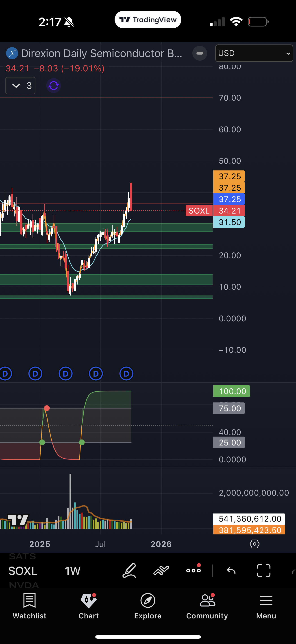Enter fullscreen chart mode

tap(263, 571)
